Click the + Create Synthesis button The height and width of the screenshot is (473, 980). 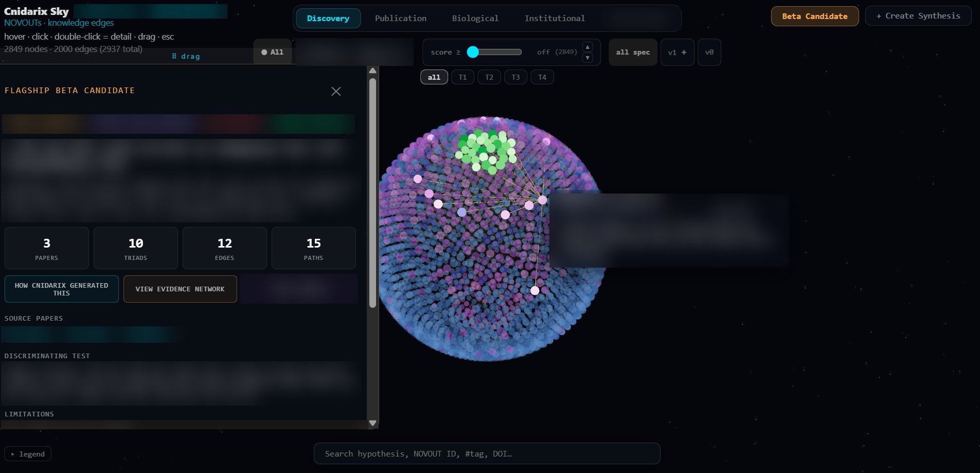918,16
